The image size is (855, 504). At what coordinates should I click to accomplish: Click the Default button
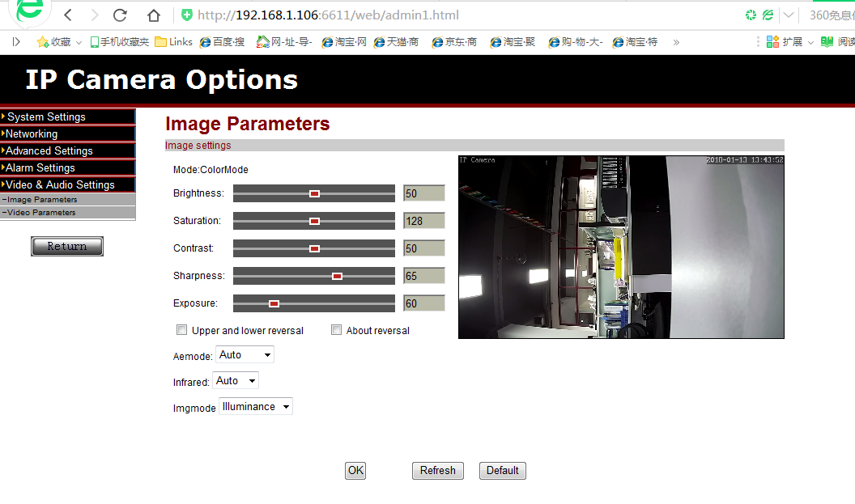(x=503, y=471)
